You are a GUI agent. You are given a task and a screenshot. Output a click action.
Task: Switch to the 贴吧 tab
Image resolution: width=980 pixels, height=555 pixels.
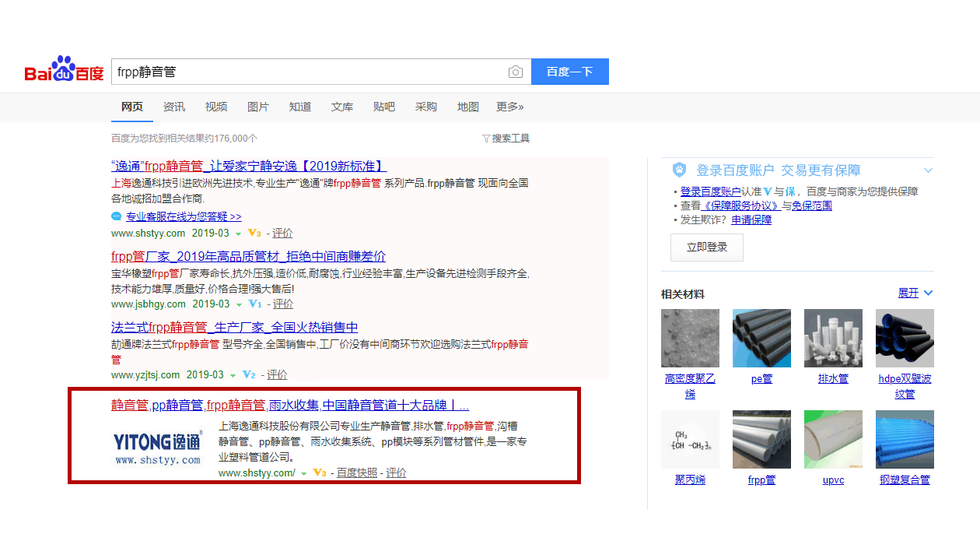click(384, 107)
